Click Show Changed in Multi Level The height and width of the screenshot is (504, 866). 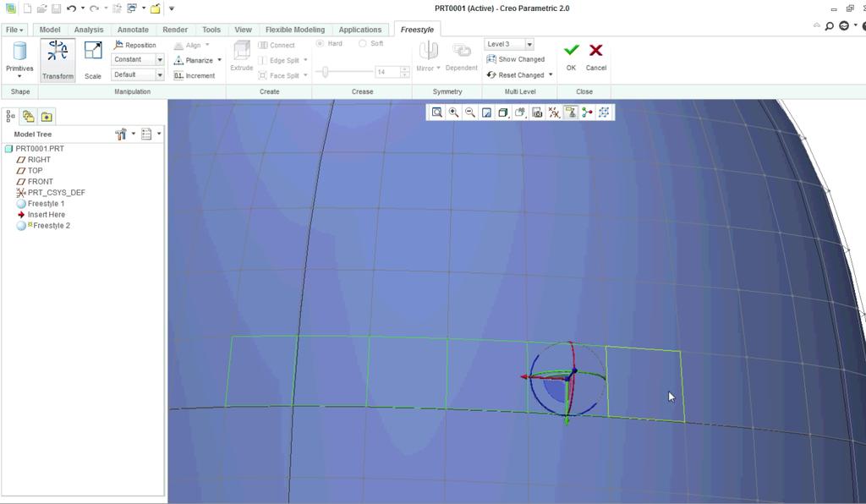point(515,59)
